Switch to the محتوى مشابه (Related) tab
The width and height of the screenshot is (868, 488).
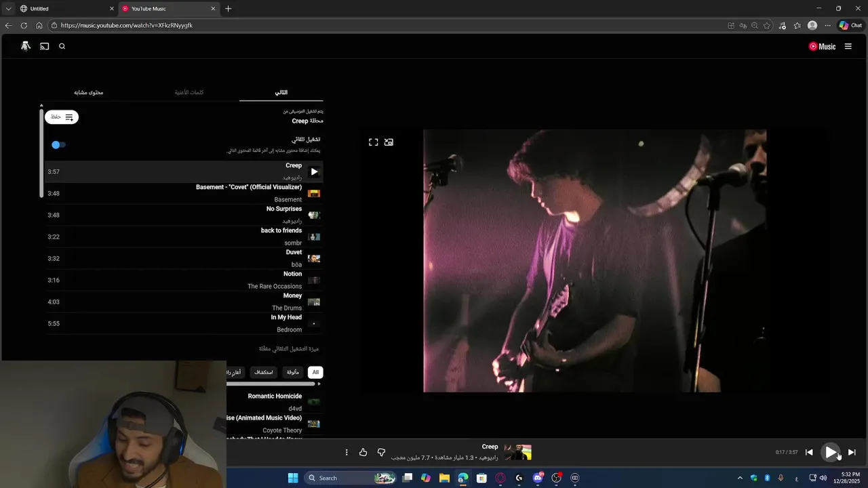[89, 92]
